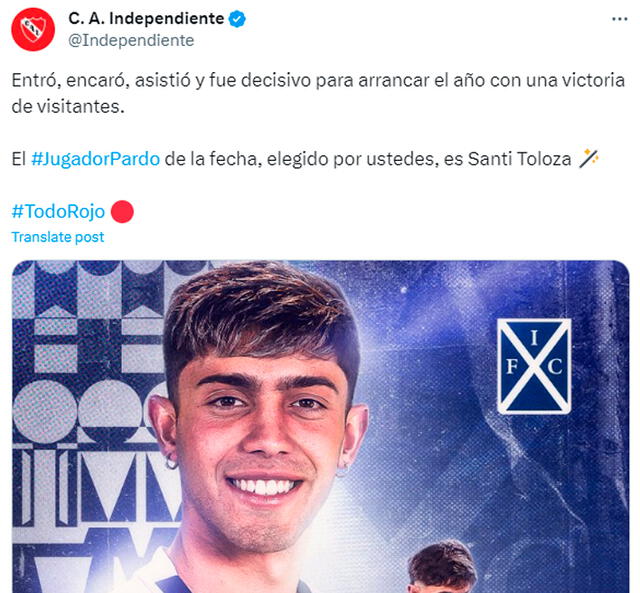This screenshot has height=593, width=640.
Task: Click the blue verified badge icon
Action: (x=237, y=19)
